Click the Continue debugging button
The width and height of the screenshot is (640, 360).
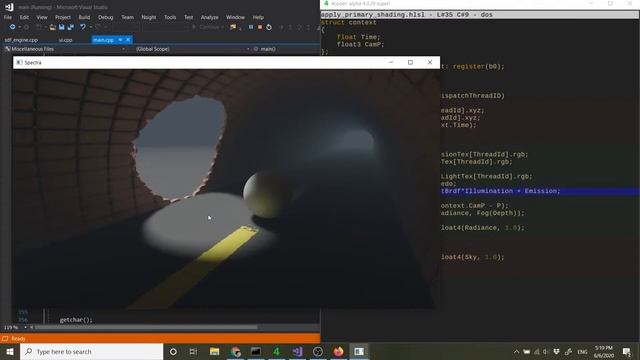[207, 27]
